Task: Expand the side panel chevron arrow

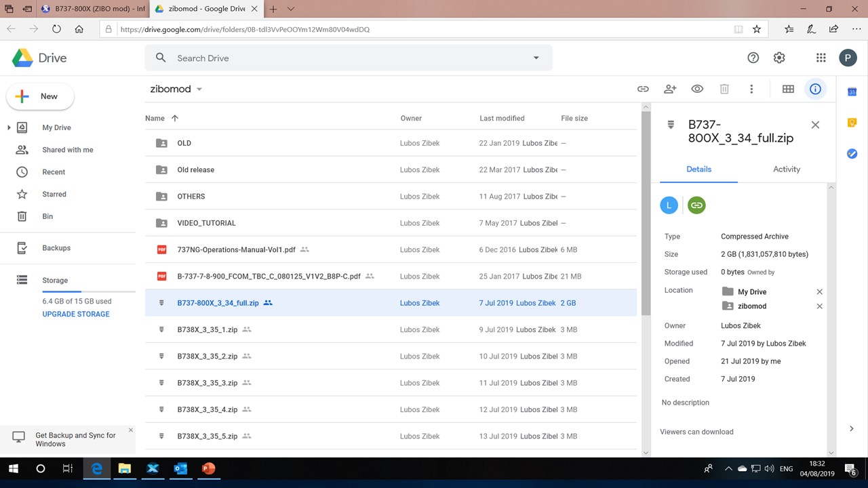Action: (852, 428)
